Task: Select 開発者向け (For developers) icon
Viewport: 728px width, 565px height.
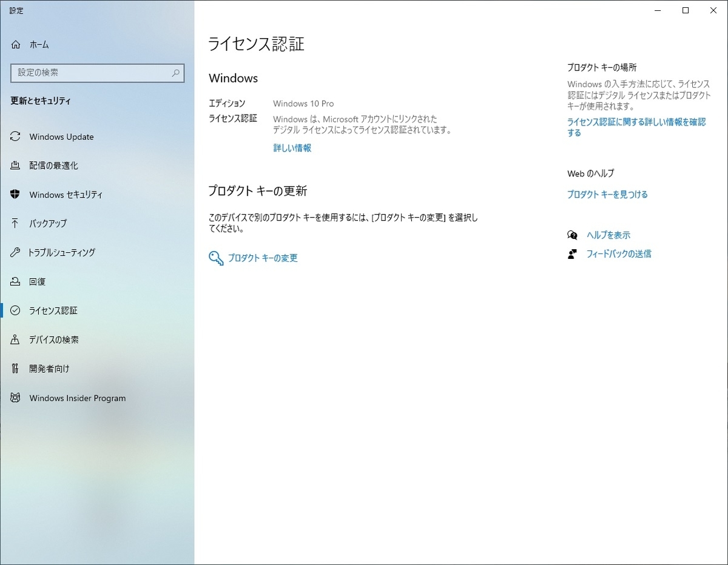Action: (x=16, y=369)
